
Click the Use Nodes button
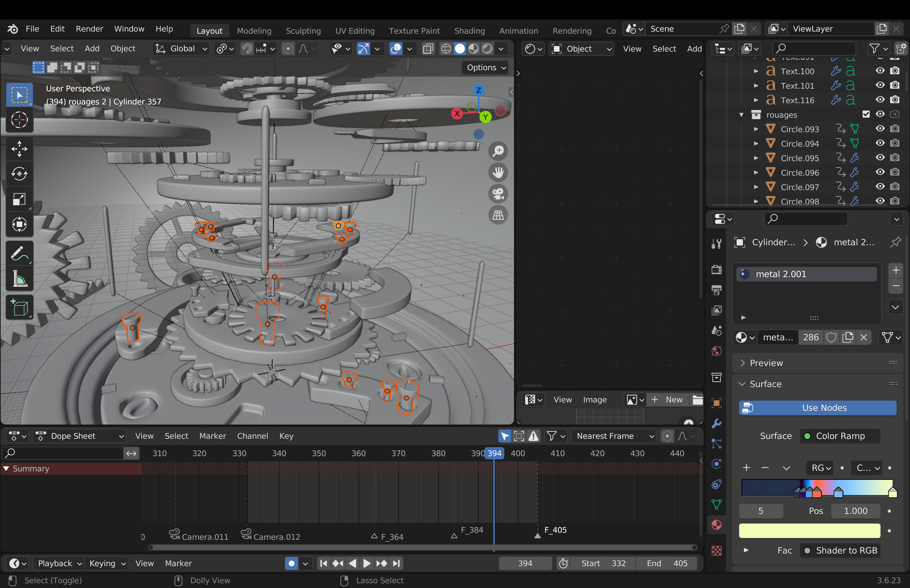(817, 408)
